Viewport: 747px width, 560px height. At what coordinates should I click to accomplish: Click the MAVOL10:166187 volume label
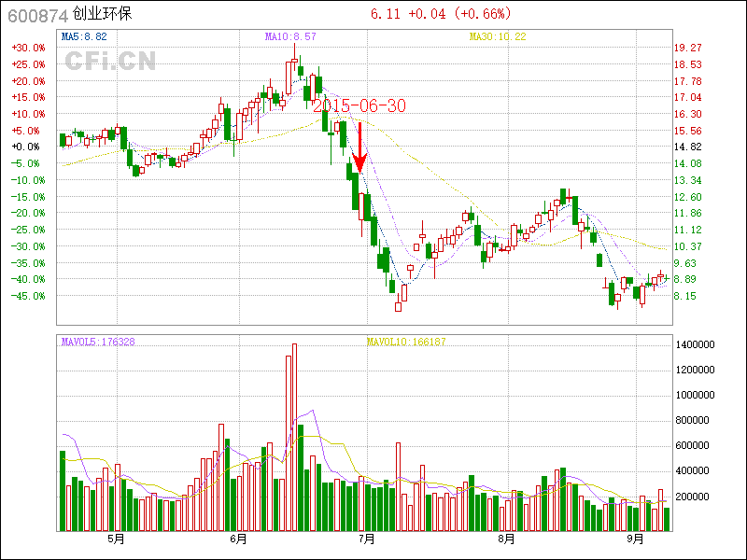406,343
